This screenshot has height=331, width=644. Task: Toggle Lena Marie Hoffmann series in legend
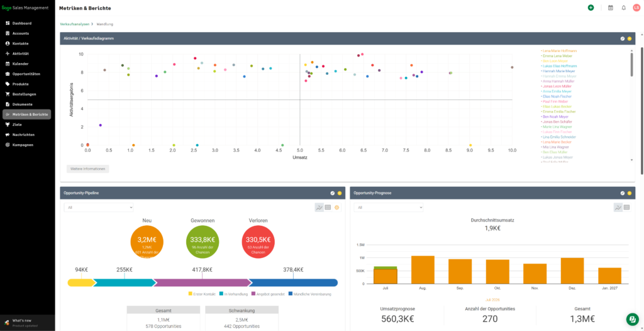(x=558, y=51)
